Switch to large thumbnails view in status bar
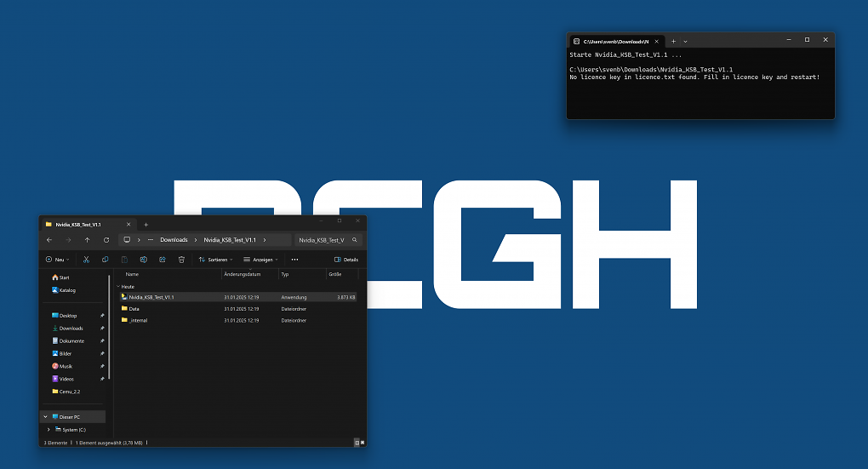The width and height of the screenshot is (868, 469). (x=363, y=443)
